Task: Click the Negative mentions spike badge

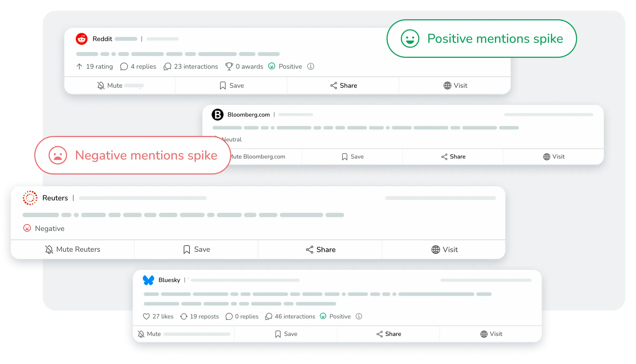Action: pos(132,155)
